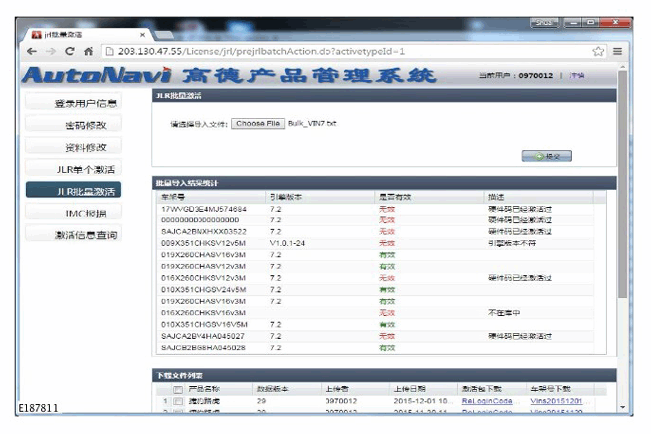The image size is (651, 434).
Task: Click the green submit button
Action: tap(546, 156)
